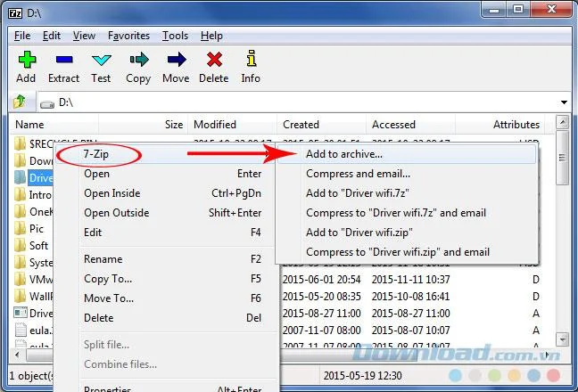Select Compress to "Driver wifi.zip" and email
This screenshot has height=392, width=578.
(x=406, y=252)
